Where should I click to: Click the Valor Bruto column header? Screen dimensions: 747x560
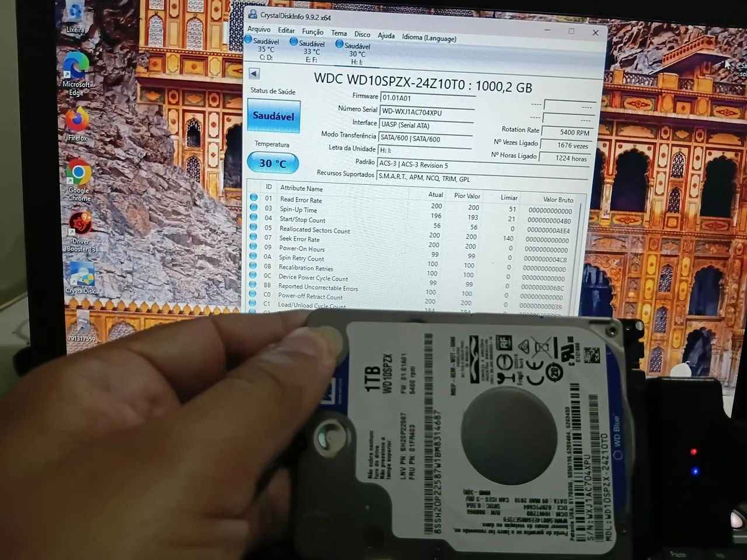(x=557, y=199)
